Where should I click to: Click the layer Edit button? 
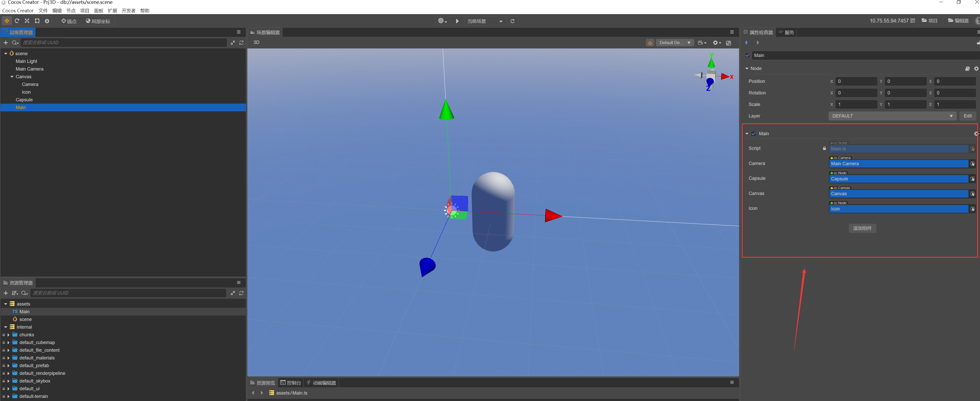(967, 116)
